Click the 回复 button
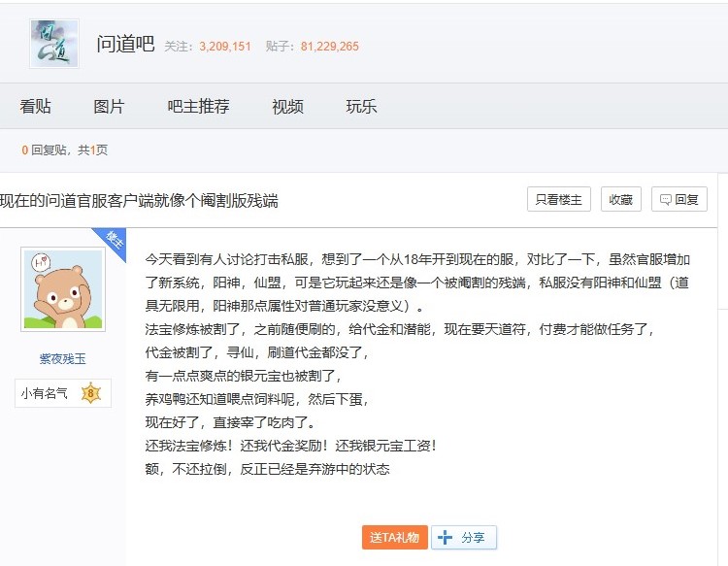 pos(679,199)
